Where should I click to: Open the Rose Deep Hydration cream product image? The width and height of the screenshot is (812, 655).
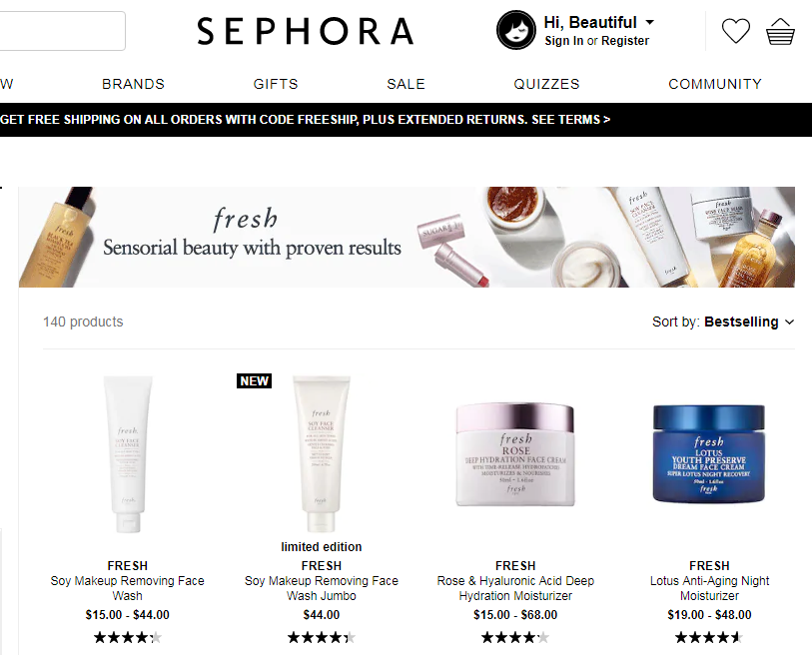[x=515, y=454]
